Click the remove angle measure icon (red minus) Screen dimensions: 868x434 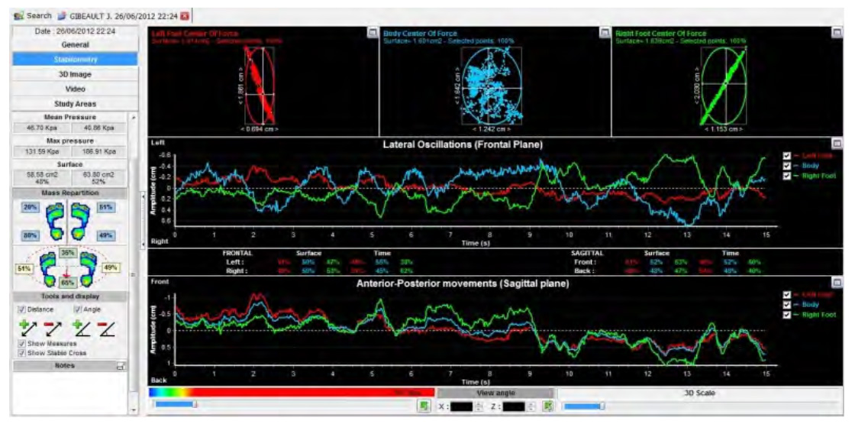(105, 328)
